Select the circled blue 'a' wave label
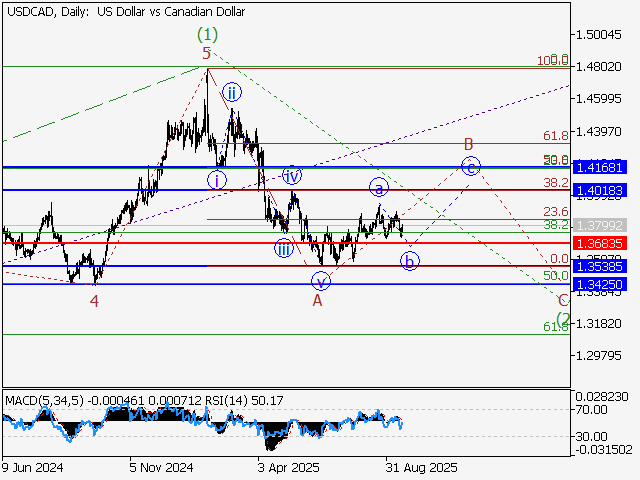 (379, 186)
